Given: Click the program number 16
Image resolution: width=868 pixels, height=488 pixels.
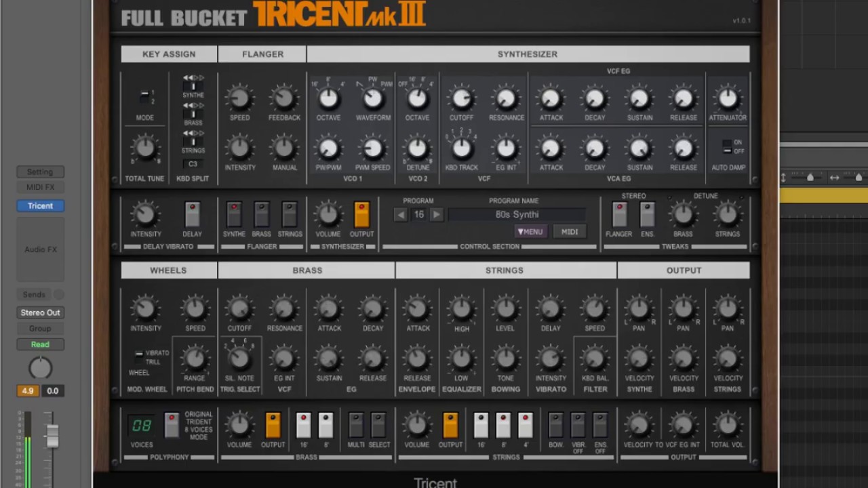Looking at the screenshot, I should (x=419, y=215).
